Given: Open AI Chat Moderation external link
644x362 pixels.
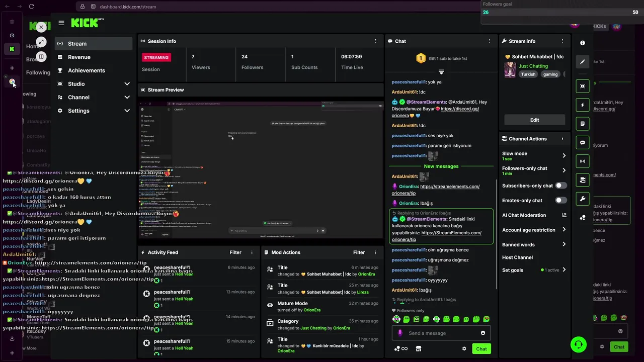Looking at the screenshot, I should click(564, 215).
